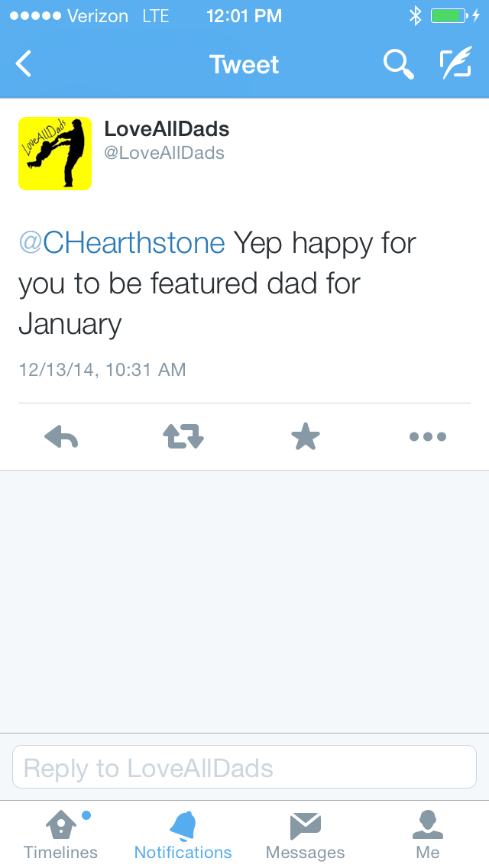This screenshot has height=868, width=489.
Task: Go to the Me tab
Action: pyautogui.click(x=428, y=834)
